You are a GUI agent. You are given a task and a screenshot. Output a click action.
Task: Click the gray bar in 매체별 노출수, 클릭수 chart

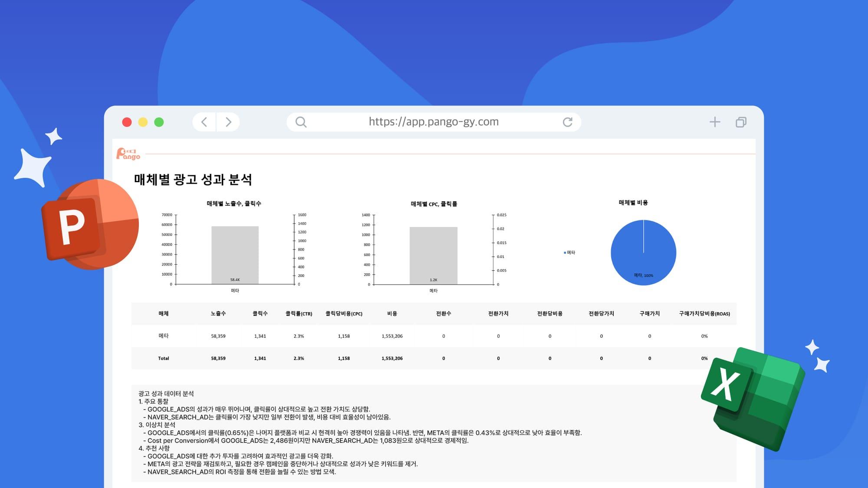[235, 255]
